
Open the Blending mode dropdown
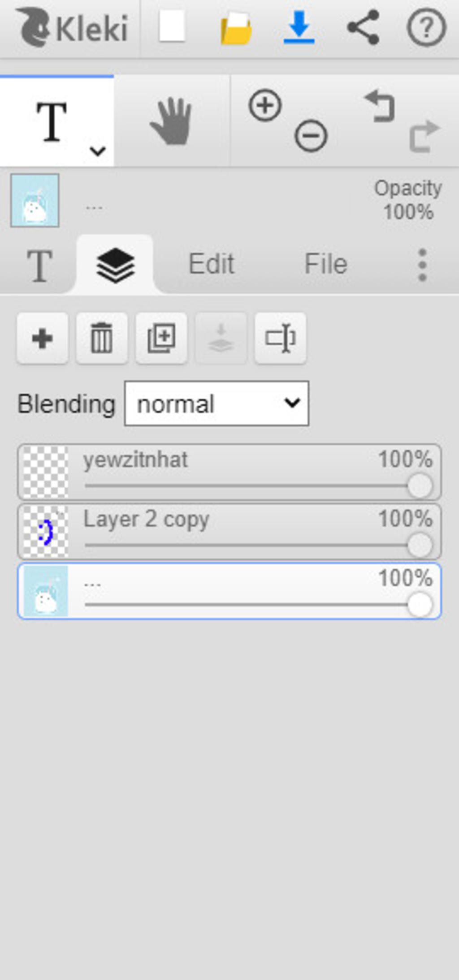217,404
